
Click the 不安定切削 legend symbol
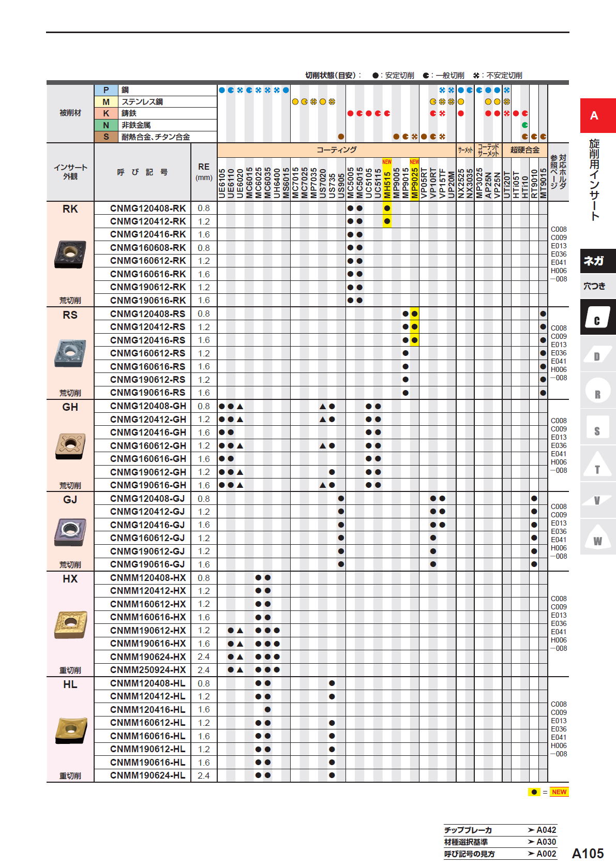pos(476,76)
